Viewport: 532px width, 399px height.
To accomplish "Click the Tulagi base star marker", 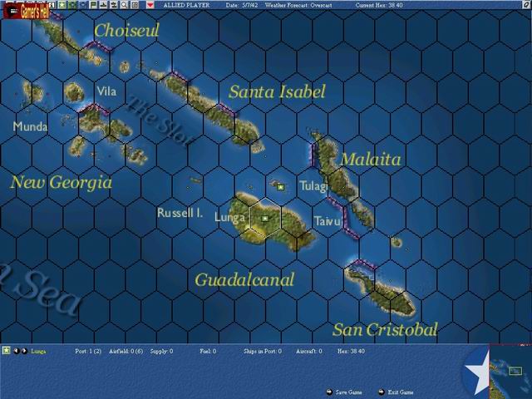I will (280, 186).
